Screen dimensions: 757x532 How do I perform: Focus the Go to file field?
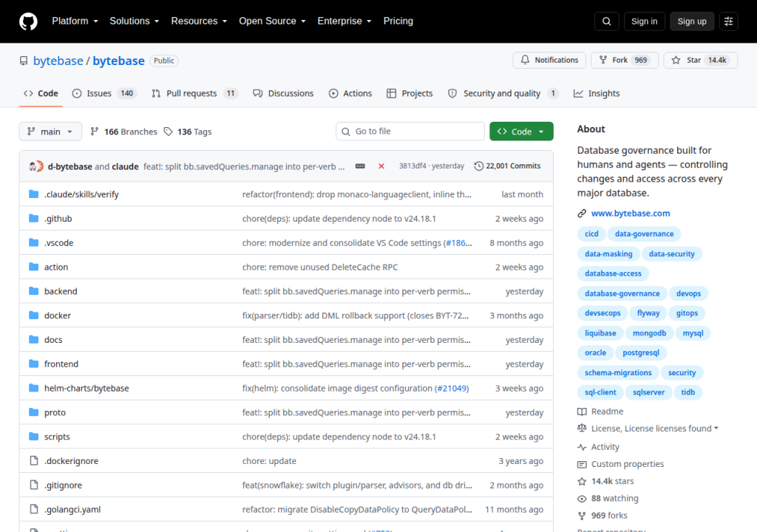tap(410, 132)
